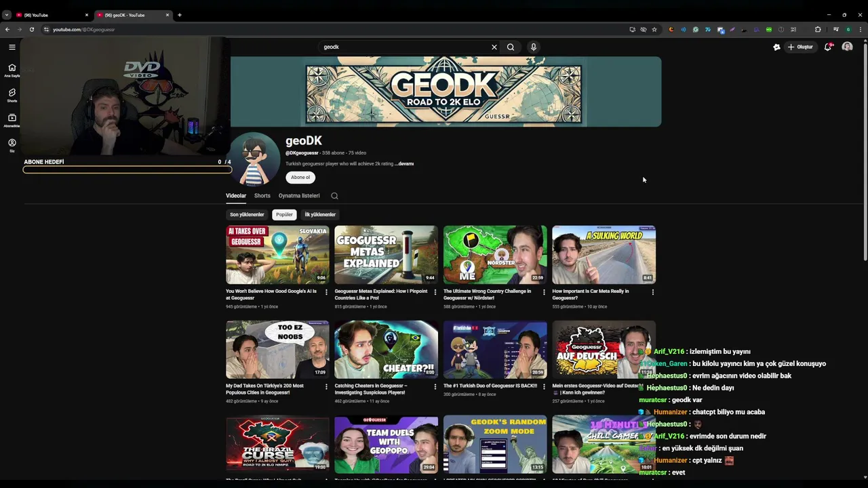868x488 pixels.
Task: Go back with browser back arrow
Action: 7,29
